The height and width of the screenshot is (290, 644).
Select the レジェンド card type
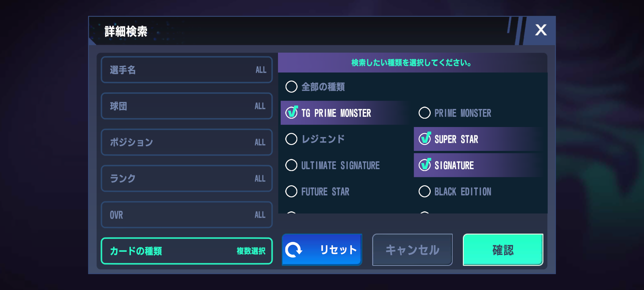pyautogui.click(x=291, y=139)
